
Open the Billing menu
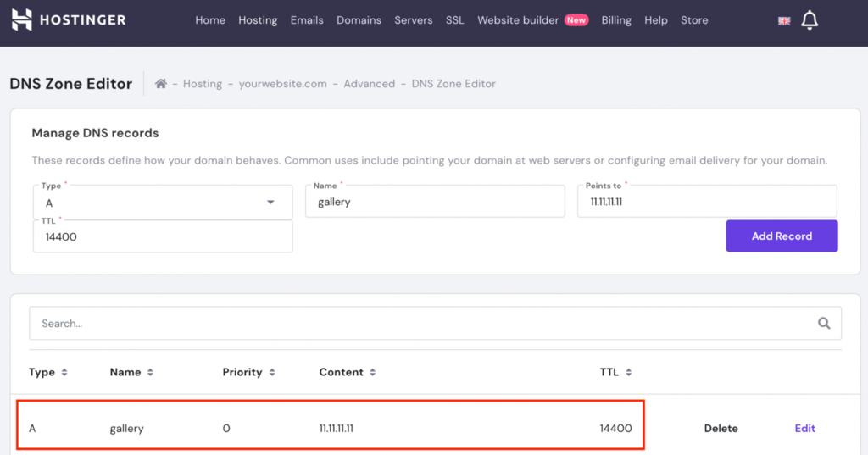pos(616,20)
